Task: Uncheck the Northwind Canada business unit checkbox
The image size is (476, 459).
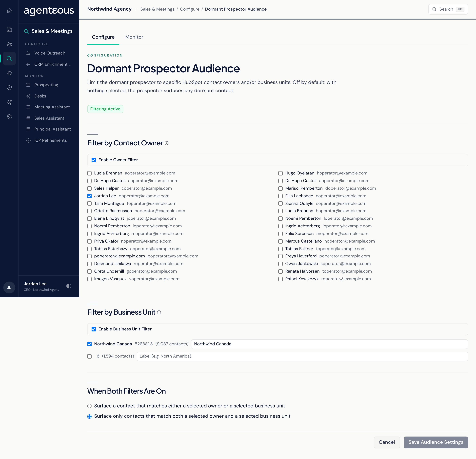Action: tap(89, 344)
